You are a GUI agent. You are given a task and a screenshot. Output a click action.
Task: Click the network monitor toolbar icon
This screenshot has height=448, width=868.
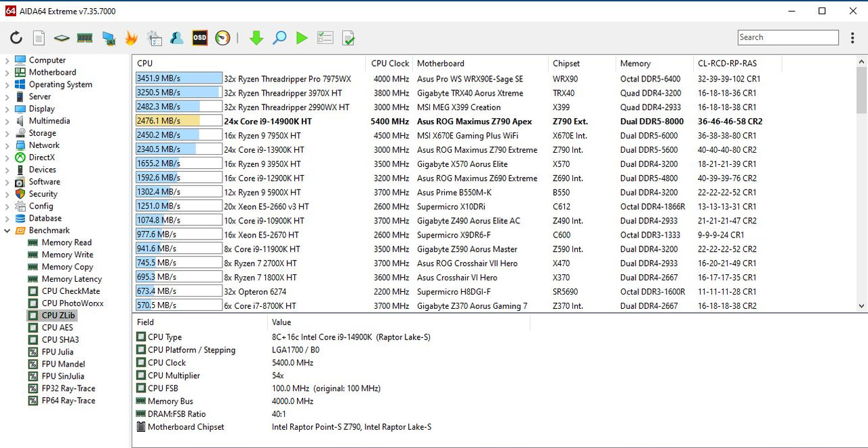coord(108,38)
